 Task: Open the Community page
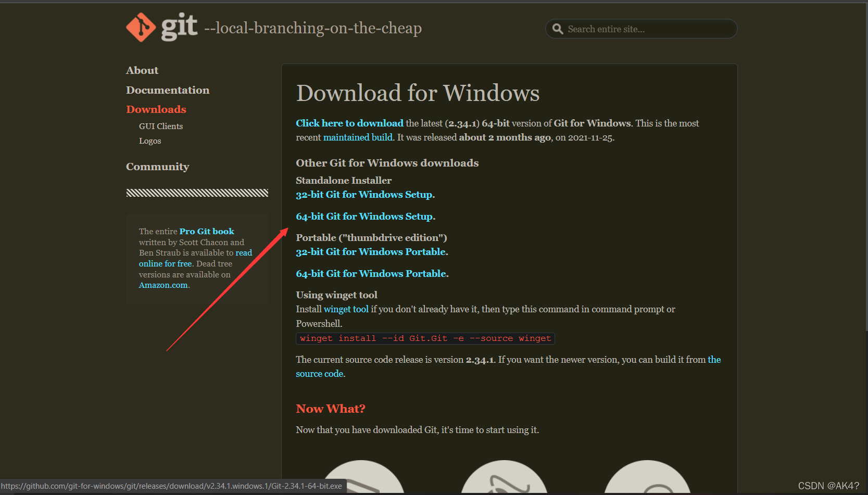(x=158, y=167)
